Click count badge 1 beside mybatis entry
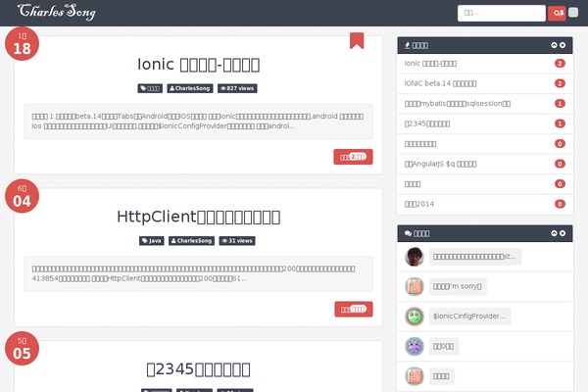This screenshot has width=588, height=392. pyautogui.click(x=560, y=104)
